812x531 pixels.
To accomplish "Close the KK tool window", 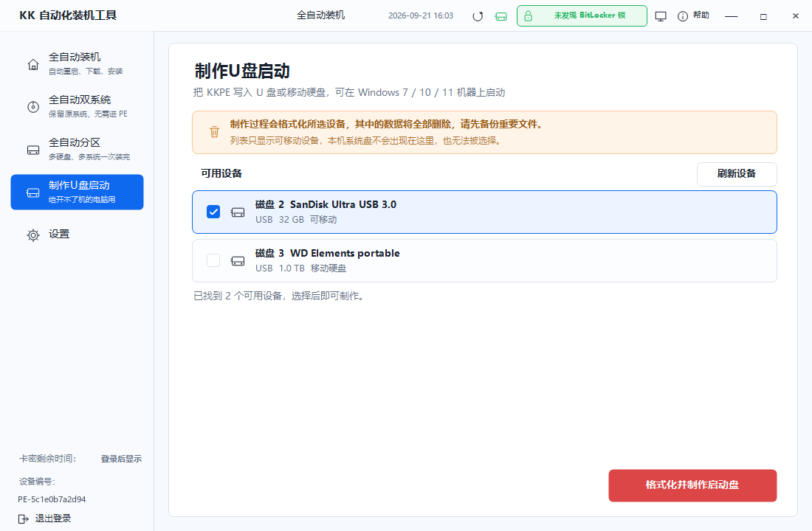I will [x=796, y=16].
